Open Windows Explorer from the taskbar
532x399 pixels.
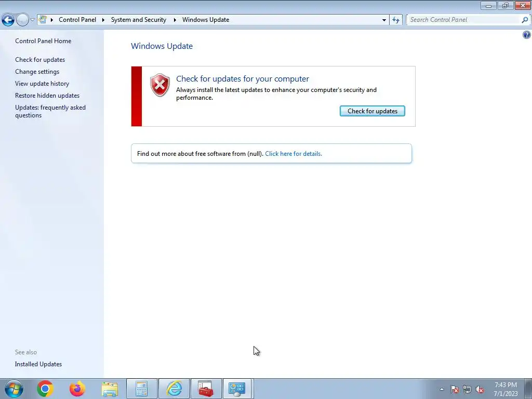pos(110,389)
